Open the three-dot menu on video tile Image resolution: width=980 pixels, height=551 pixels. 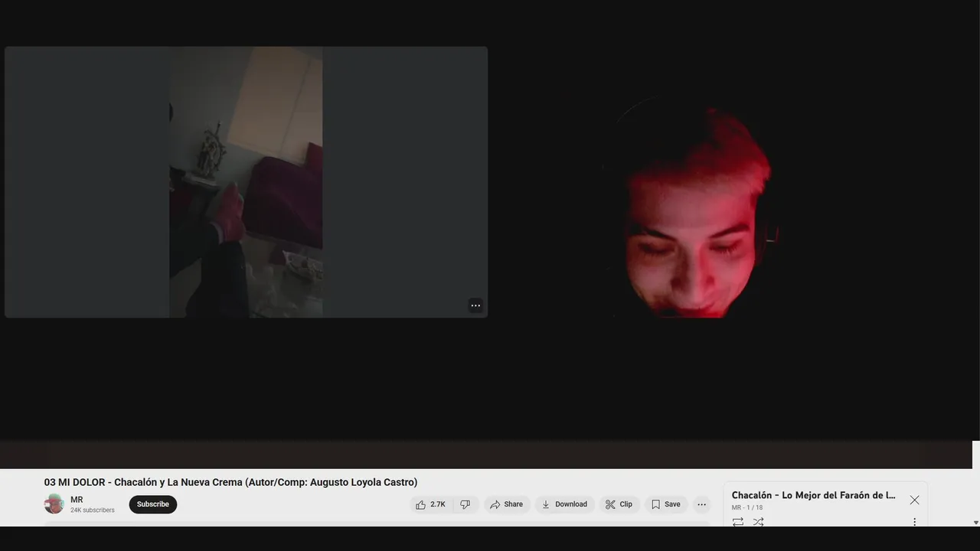coord(475,305)
